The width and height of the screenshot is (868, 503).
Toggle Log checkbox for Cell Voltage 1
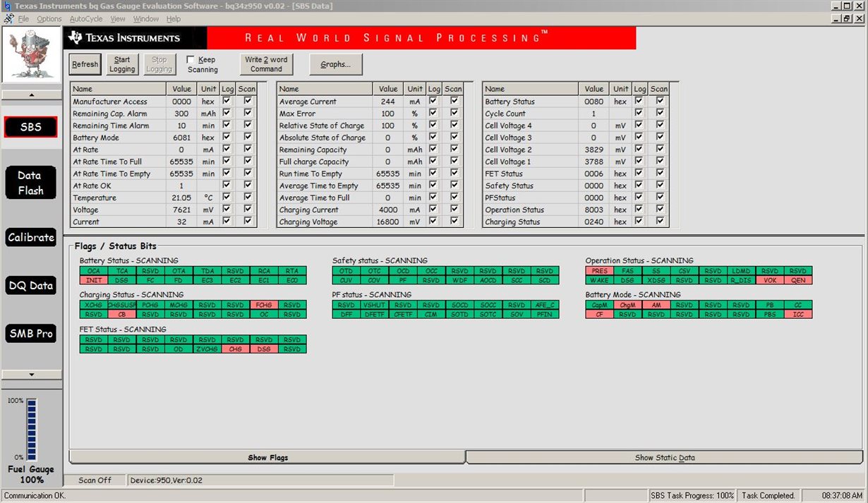(x=639, y=161)
